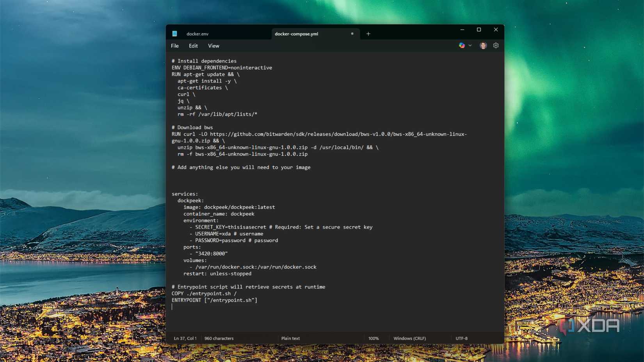Open Copilot in Notepad
Screen dimensions: 644x362
click(x=462, y=45)
